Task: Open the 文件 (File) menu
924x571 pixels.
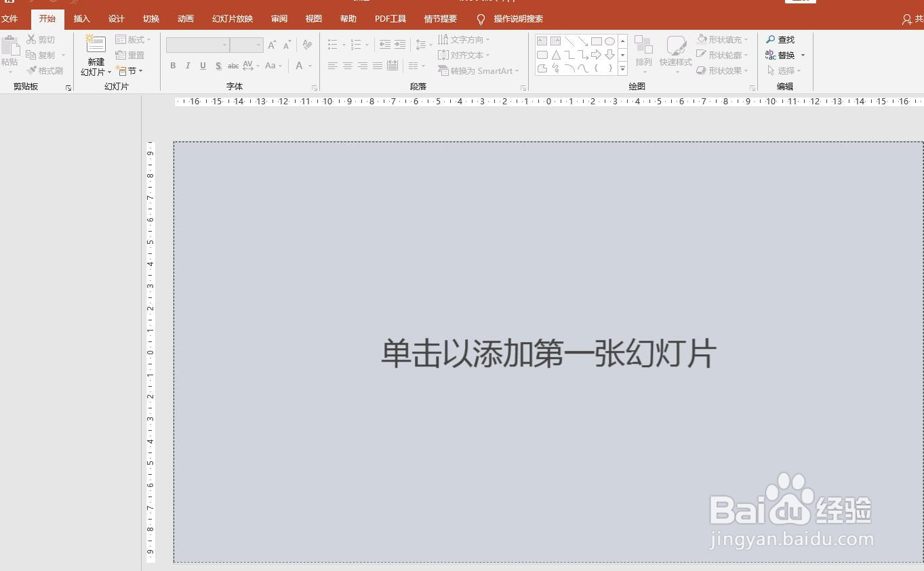Action: point(9,19)
